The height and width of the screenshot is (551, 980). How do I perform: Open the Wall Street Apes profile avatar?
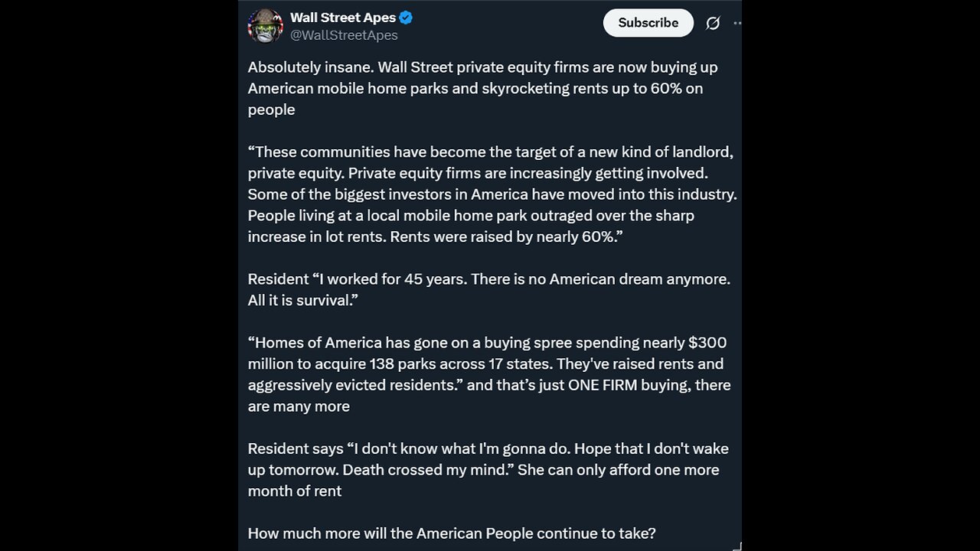266,26
